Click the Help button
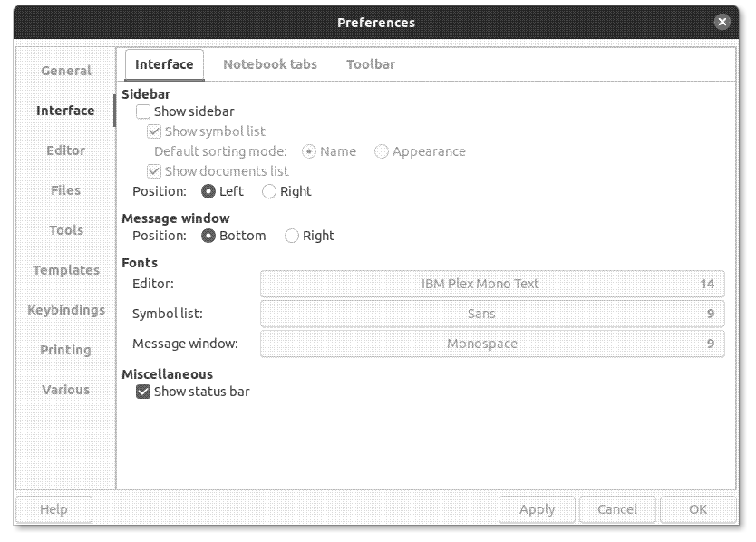756x542 pixels. pyautogui.click(x=53, y=509)
